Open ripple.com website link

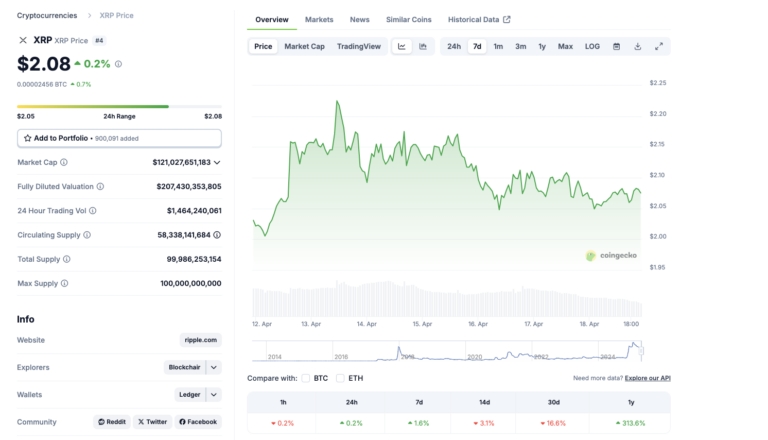201,340
